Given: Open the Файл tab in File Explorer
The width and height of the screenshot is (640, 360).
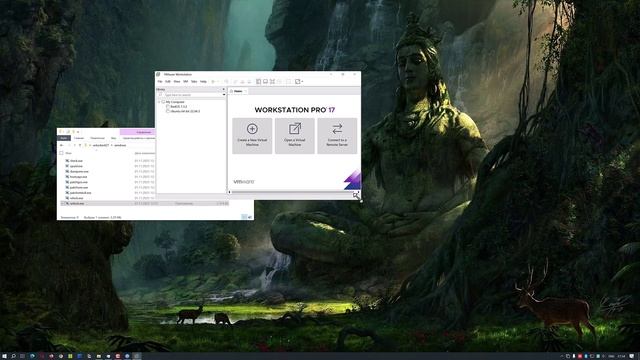Looking at the screenshot, I should [64, 138].
